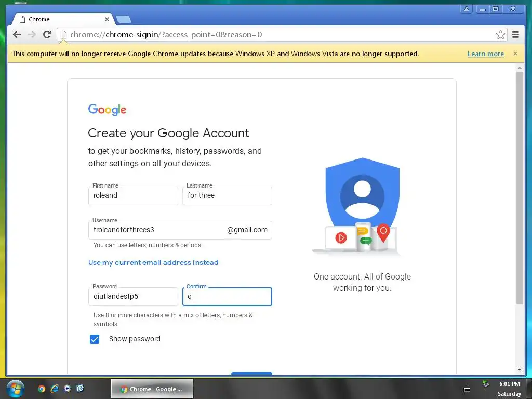Click the 'Create your Google Account' heading

point(169,133)
